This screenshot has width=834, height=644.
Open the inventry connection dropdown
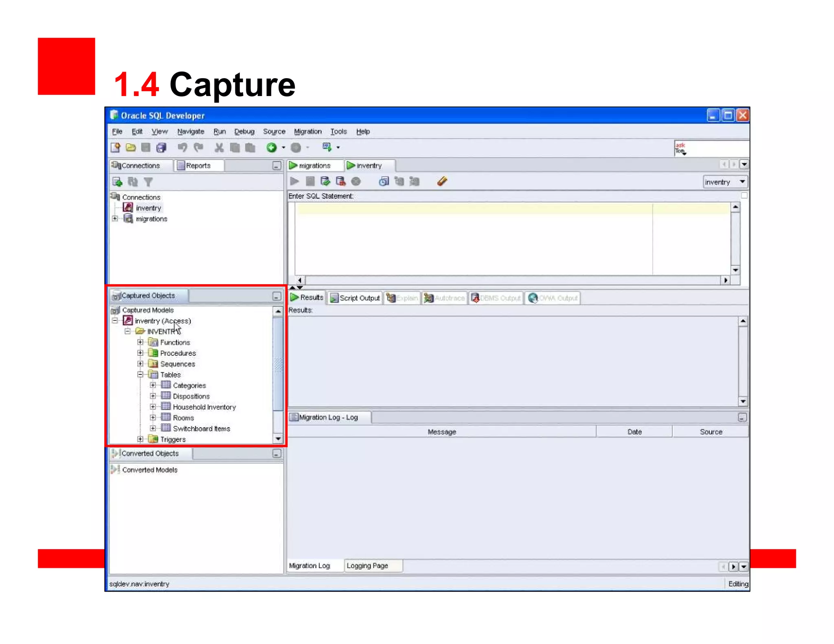[742, 182]
